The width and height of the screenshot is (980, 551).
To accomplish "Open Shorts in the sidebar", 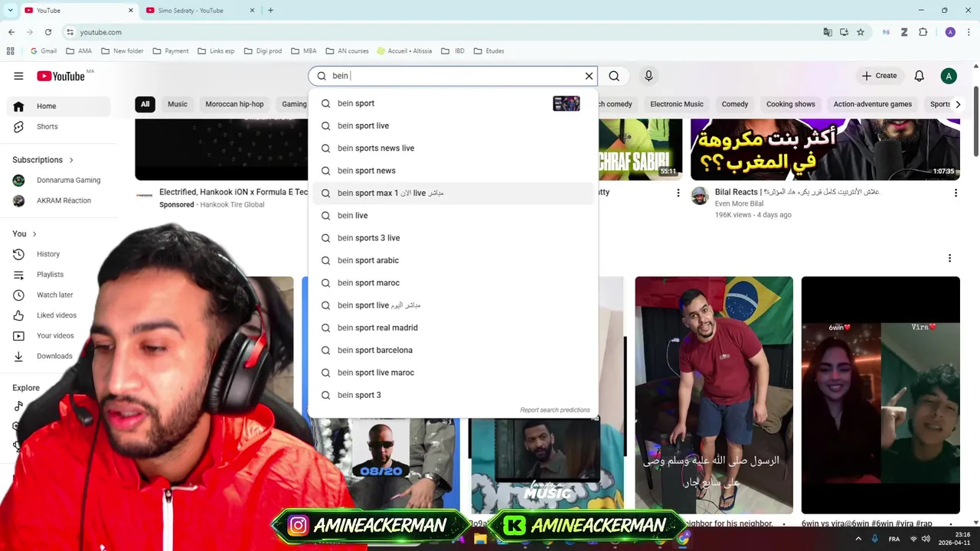I will [x=57, y=126].
